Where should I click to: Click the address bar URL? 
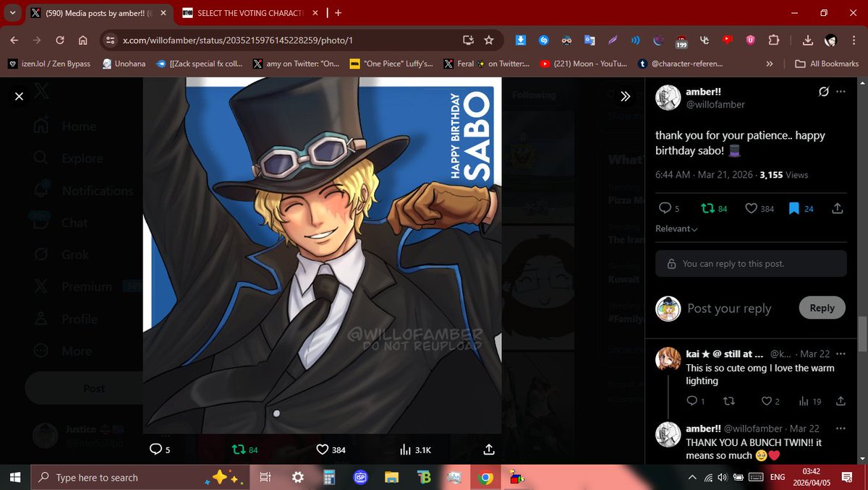point(238,41)
